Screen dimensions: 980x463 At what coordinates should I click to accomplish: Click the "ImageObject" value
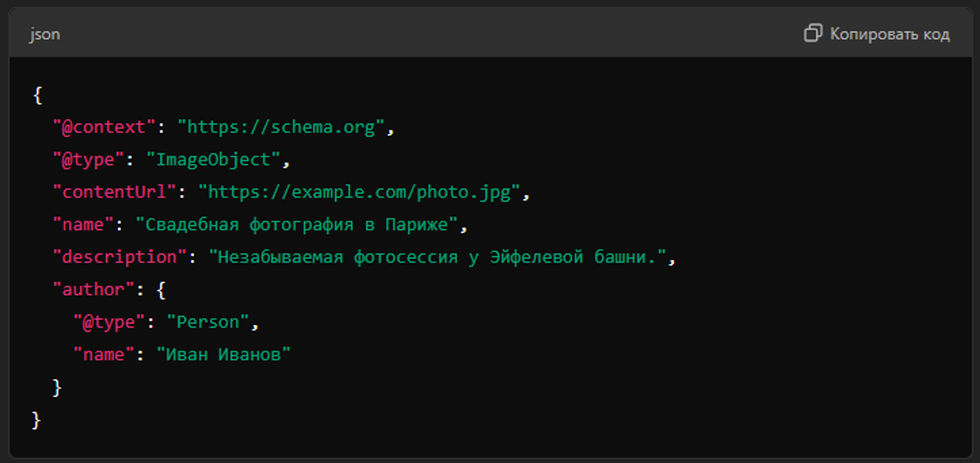213,160
